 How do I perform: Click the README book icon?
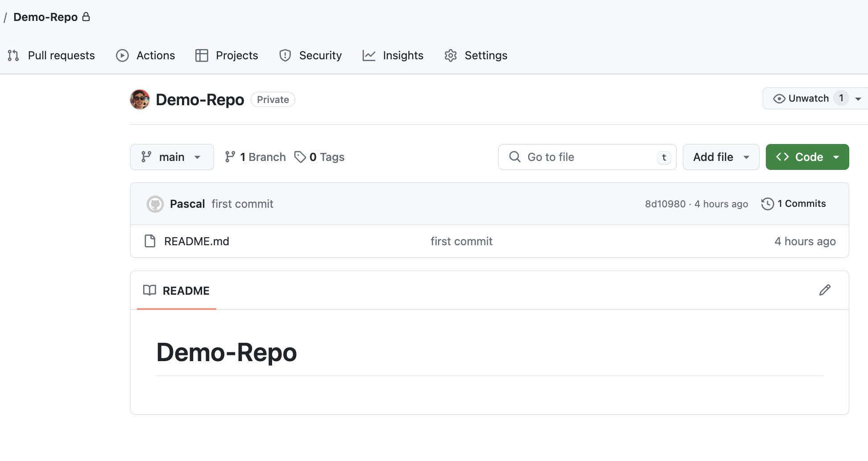click(149, 290)
